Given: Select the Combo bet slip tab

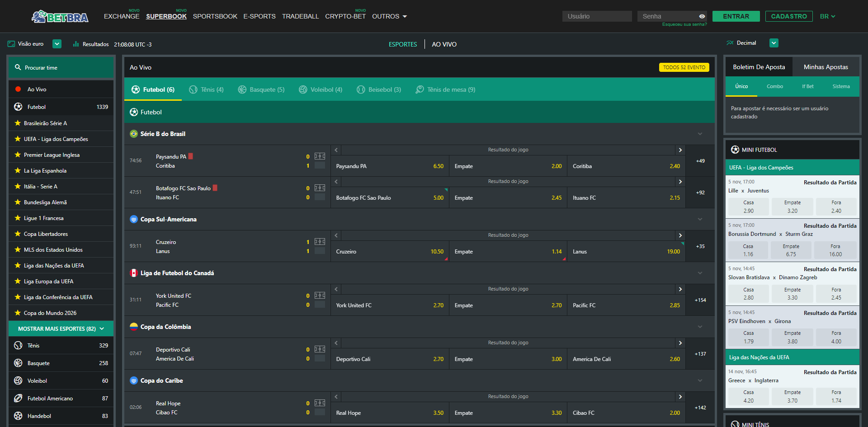Looking at the screenshot, I should pyautogui.click(x=775, y=86).
